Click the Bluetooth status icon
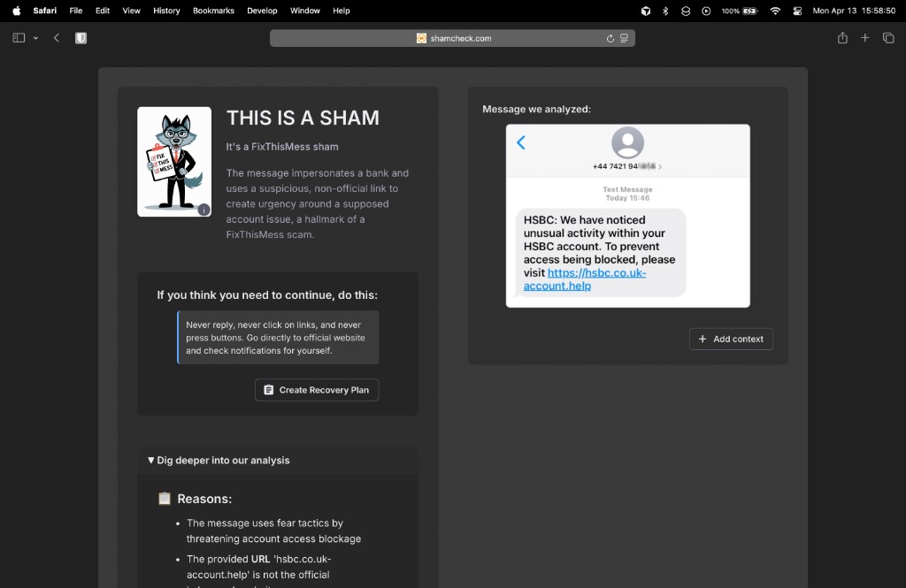Screen dimensions: 906x588 click(665, 11)
